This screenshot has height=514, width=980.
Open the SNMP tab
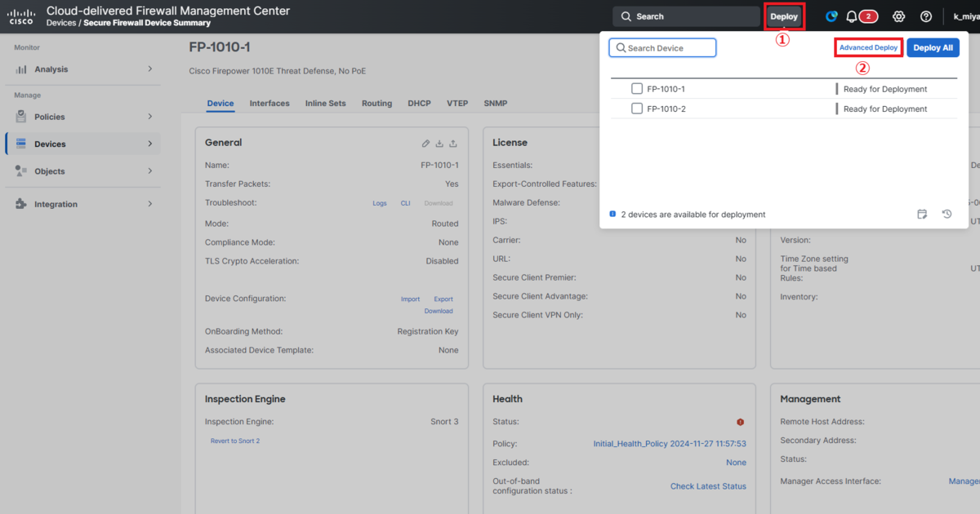495,104
